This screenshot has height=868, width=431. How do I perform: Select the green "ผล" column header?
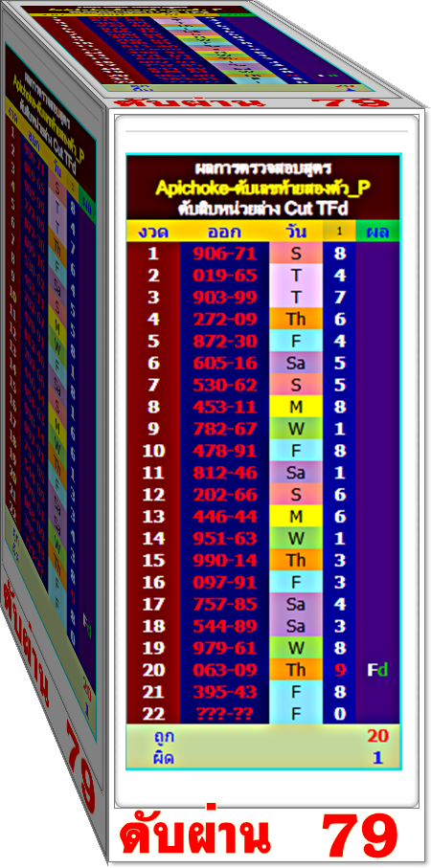(377, 232)
